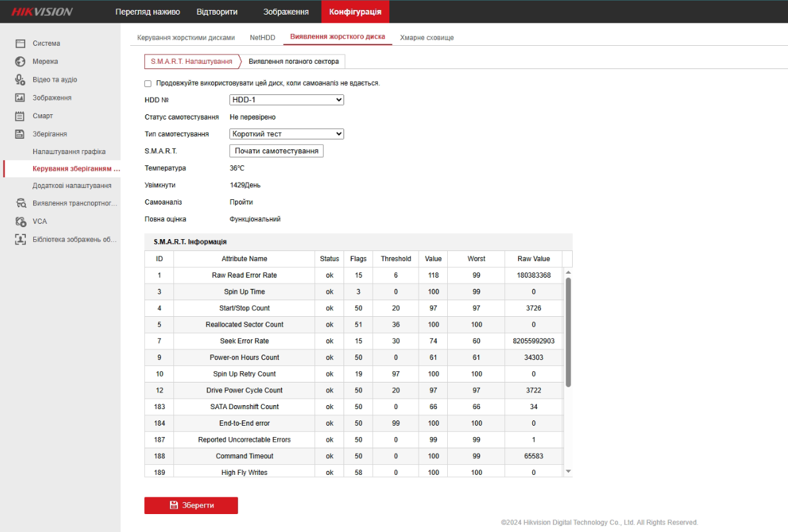Click the VCA sidebar icon
Viewport: 788px width, 532px height.
[20, 221]
